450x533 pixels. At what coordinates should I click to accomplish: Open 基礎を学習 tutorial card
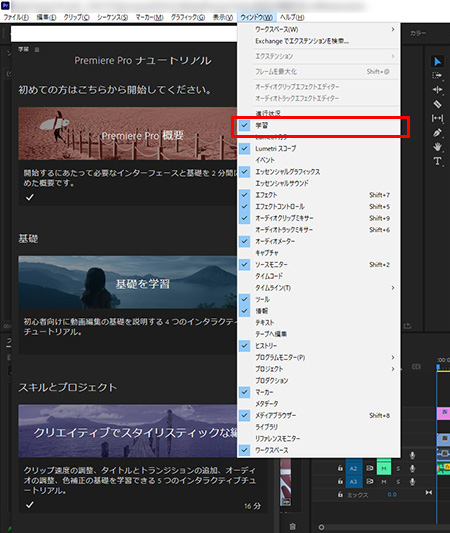pos(127,282)
